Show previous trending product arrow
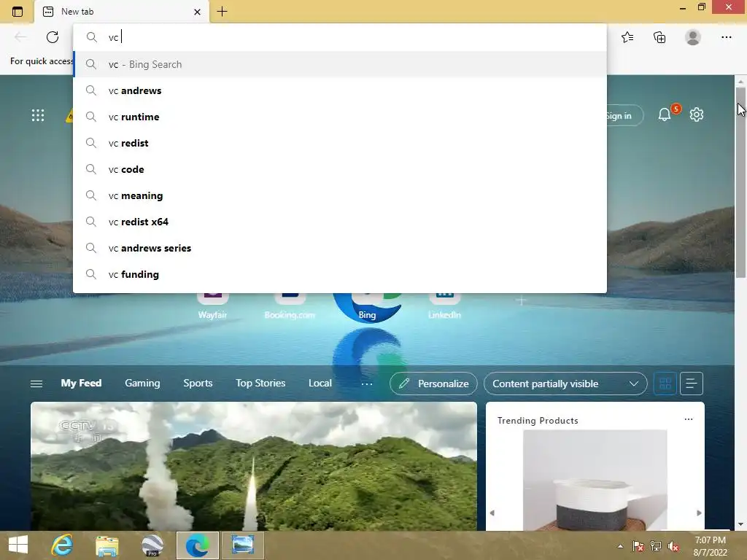747x560 pixels. (x=492, y=513)
